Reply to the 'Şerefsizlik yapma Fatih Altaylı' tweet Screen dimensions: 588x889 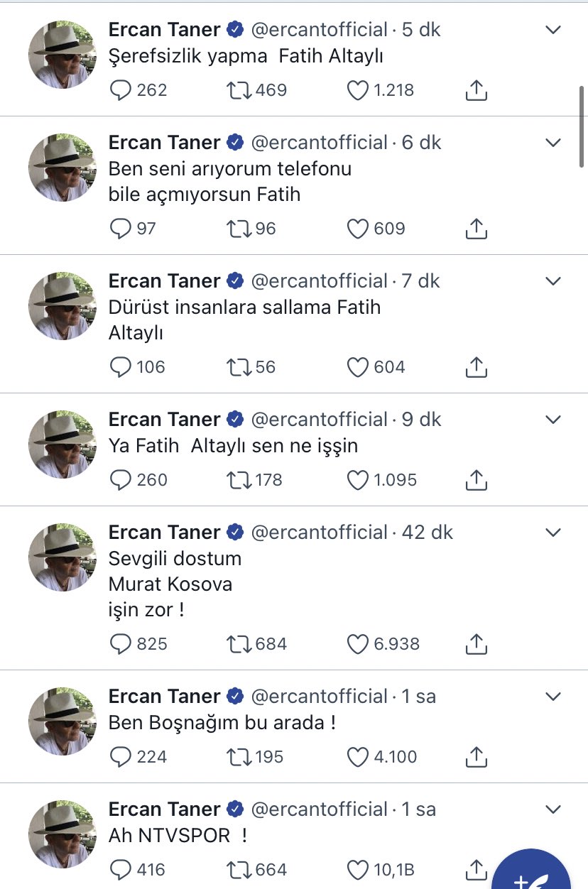pyautogui.click(x=122, y=90)
